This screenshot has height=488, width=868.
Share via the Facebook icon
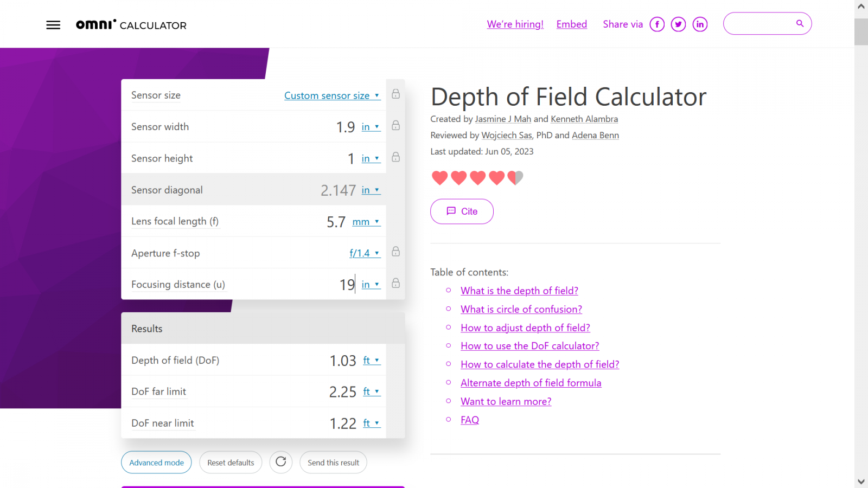(x=657, y=24)
